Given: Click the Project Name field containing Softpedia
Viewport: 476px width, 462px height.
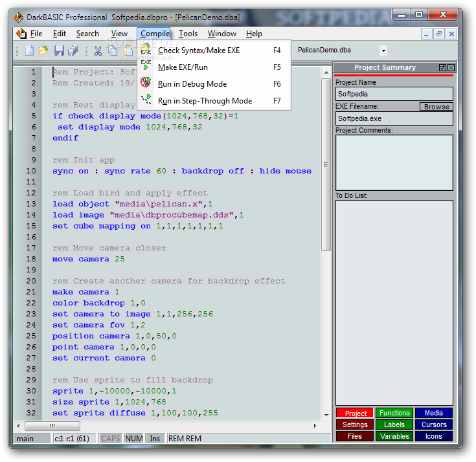Looking at the screenshot, I should pos(394,94).
